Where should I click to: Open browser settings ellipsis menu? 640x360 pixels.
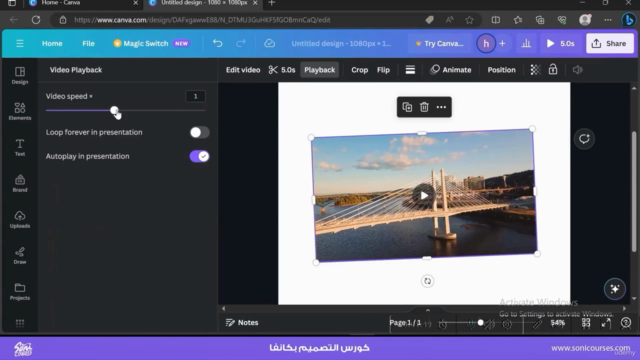tap(608, 20)
